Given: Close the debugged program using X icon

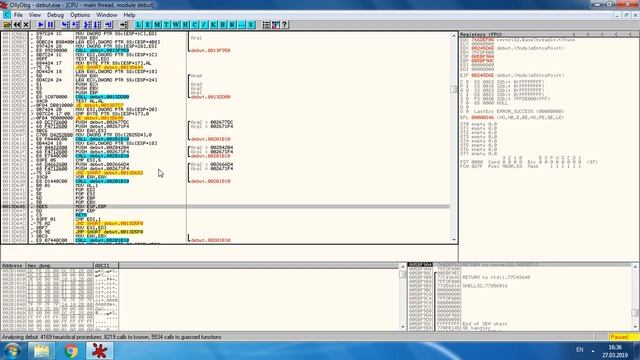Looking at the screenshot, I should pyautogui.click(x=27, y=25).
